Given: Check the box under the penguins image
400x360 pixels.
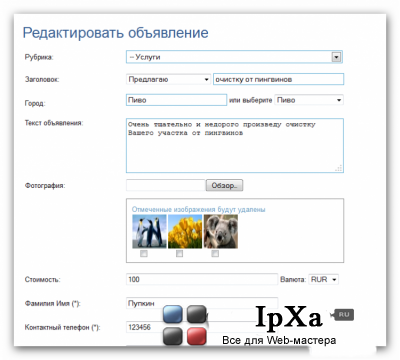Looking at the screenshot, I should tap(144, 254).
